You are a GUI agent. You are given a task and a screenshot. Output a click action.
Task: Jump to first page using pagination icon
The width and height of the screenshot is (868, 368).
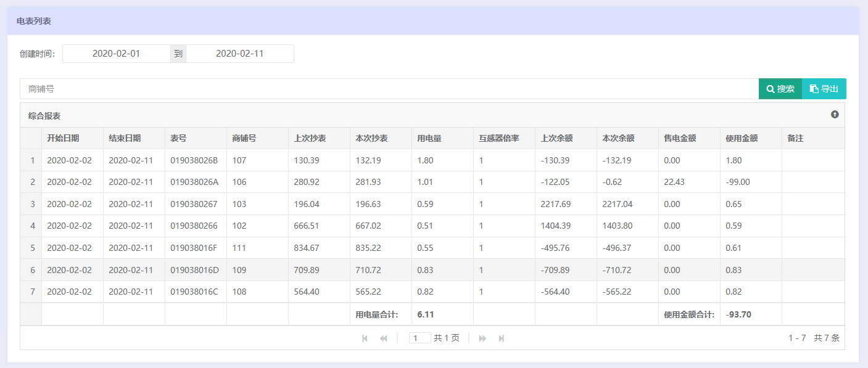(x=364, y=338)
